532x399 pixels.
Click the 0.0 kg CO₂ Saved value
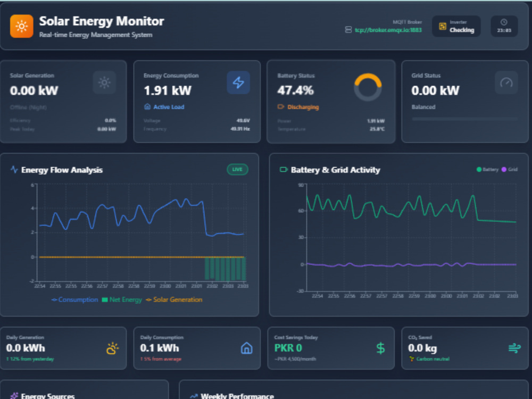pyautogui.click(x=422, y=348)
